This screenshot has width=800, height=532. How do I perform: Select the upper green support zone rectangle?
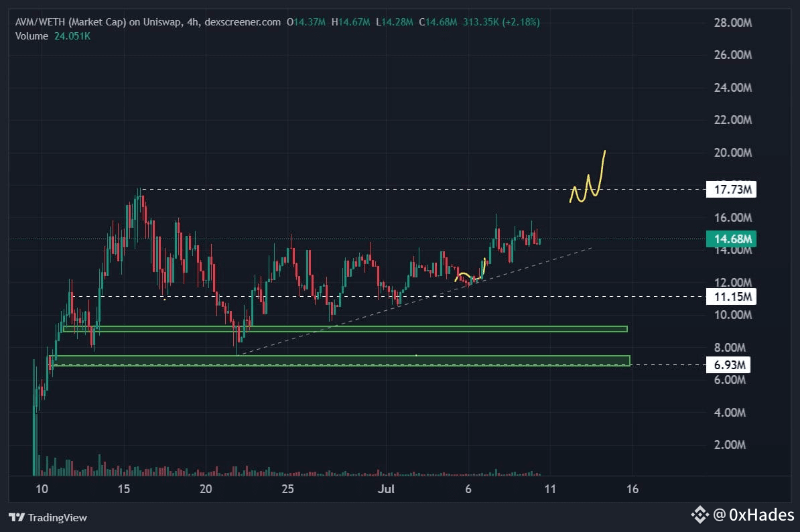[x=345, y=329]
